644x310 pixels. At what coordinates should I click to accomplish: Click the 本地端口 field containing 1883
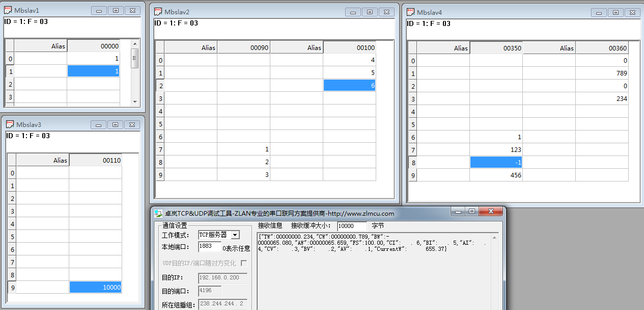pyautogui.click(x=209, y=247)
